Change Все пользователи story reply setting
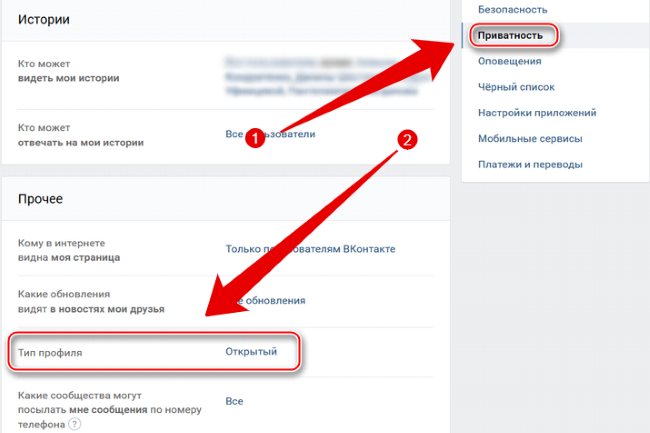650x433 pixels. click(270, 134)
